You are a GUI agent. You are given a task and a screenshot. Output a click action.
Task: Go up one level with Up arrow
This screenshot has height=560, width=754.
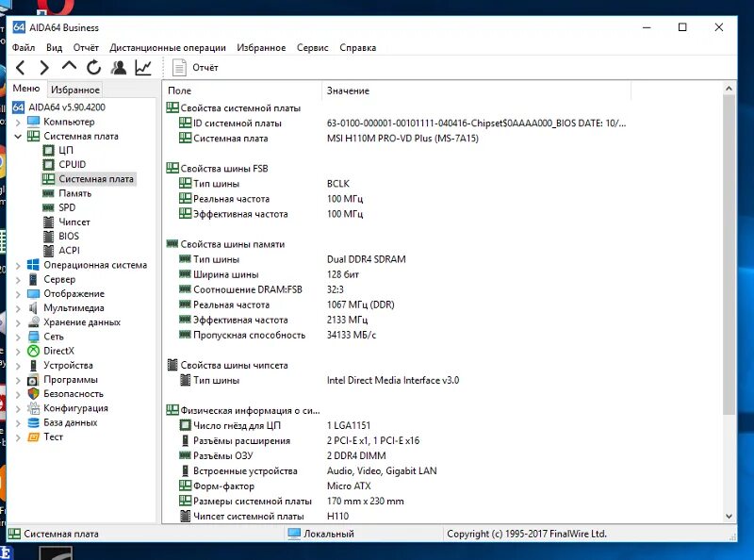click(x=69, y=66)
